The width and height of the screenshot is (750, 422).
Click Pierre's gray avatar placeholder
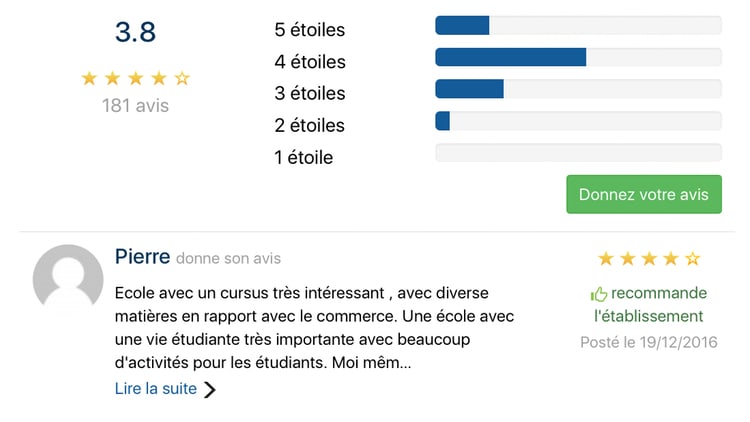point(68,278)
